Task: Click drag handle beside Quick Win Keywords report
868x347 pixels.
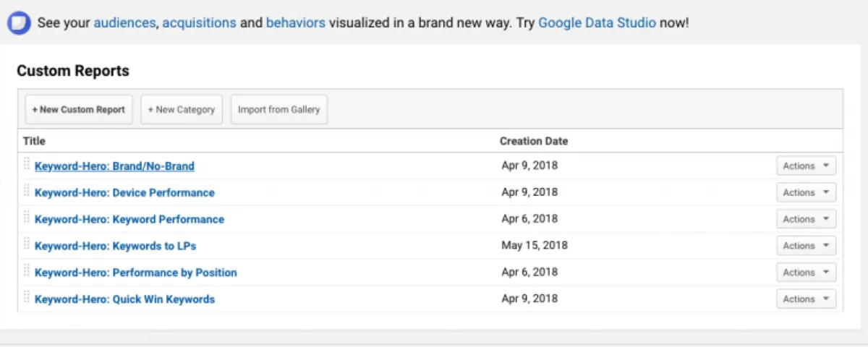Action: [27, 297]
